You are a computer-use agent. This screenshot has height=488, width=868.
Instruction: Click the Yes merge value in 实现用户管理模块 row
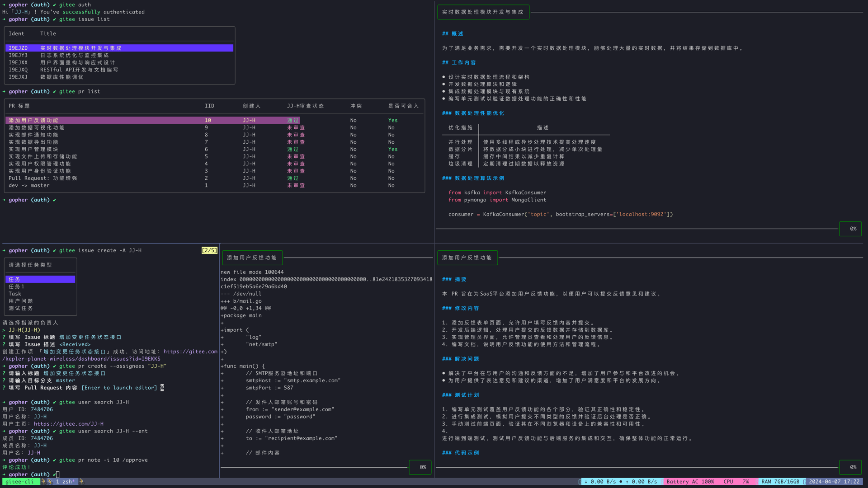coord(393,149)
